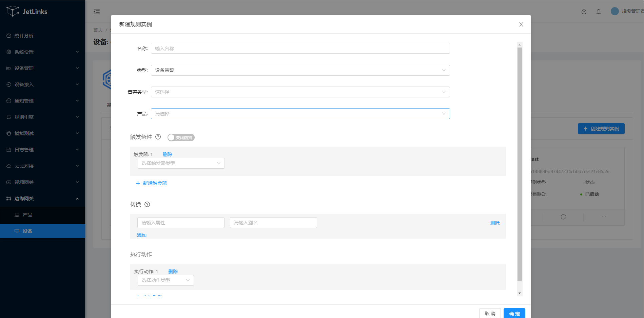Click the 名称 input field
This screenshot has width=644, height=318.
(x=300, y=49)
